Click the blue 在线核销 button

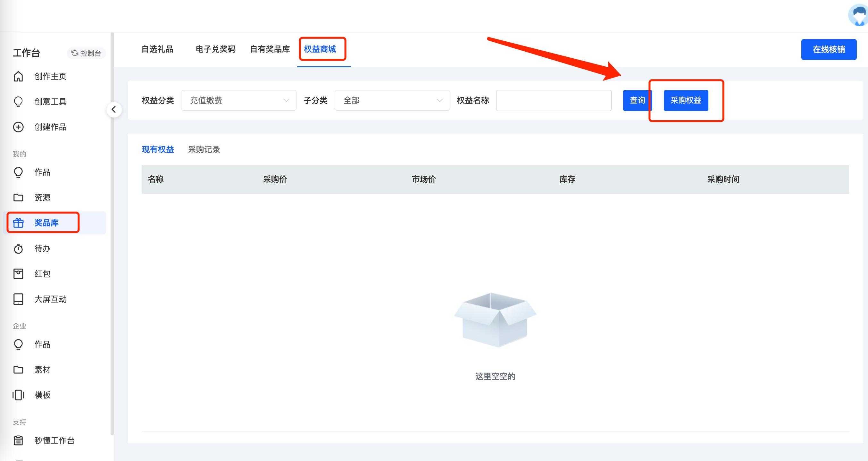pos(829,50)
